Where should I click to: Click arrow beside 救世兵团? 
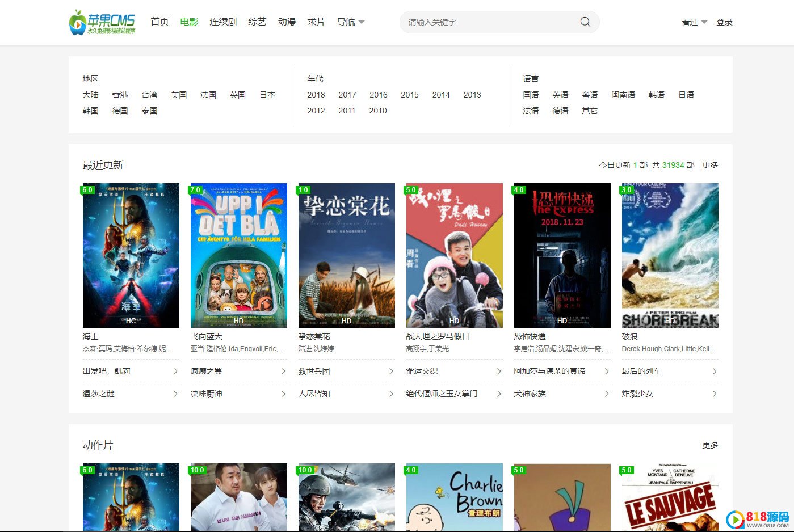point(391,371)
